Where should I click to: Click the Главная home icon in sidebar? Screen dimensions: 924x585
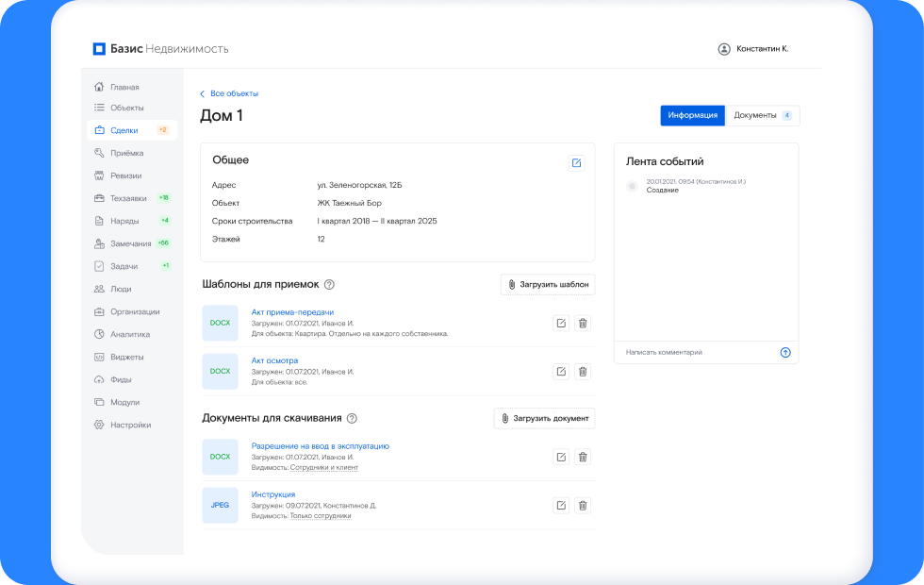pyautogui.click(x=99, y=87)
